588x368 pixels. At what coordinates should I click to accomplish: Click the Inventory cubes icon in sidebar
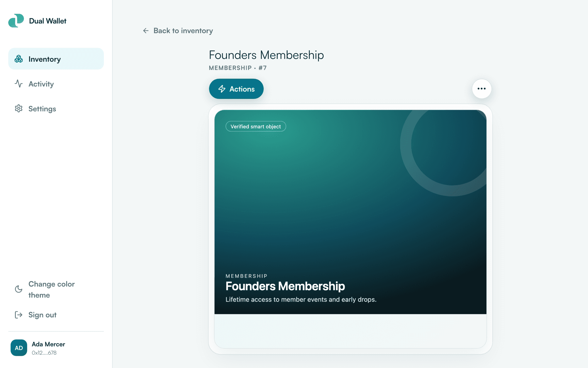pyautogui.click(x=19, y=59)
